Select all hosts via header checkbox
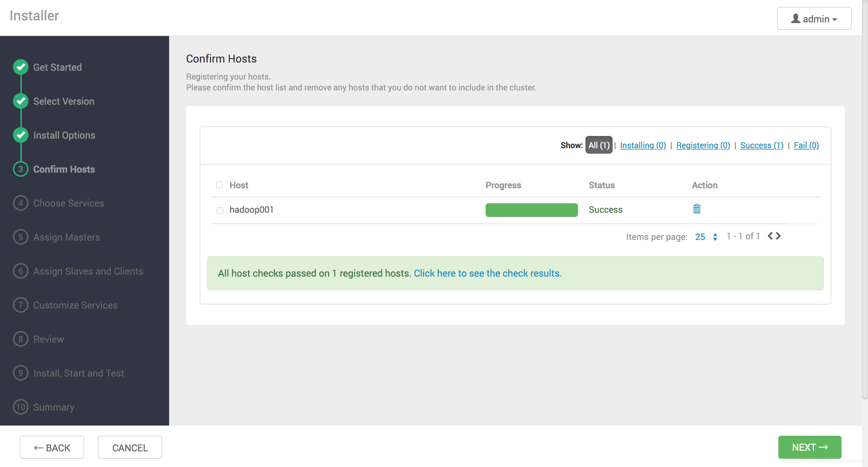 (x=219, y=185)
